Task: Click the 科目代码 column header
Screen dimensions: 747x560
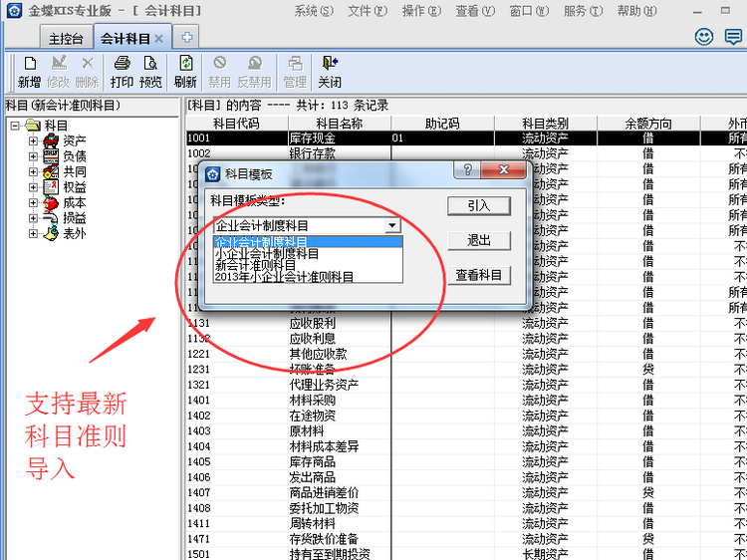Action: coord(236,124)
